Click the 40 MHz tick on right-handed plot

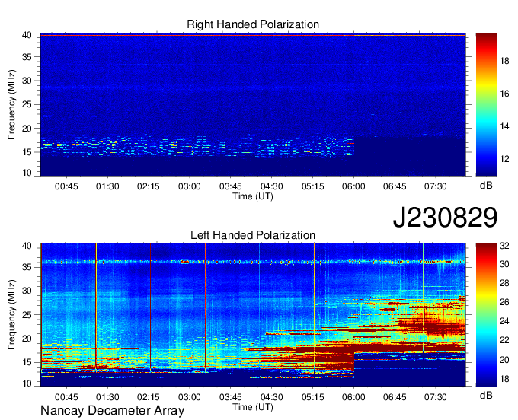point(27,35)
